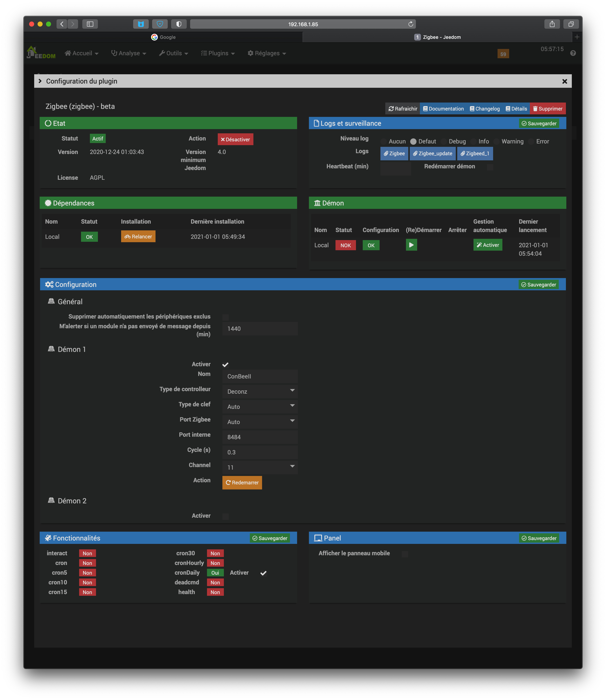The width and height of the screenshot is (606, 700).
Task: Click the Safari reload page icon
Action: pyautogui.click(x=411, y=24)
